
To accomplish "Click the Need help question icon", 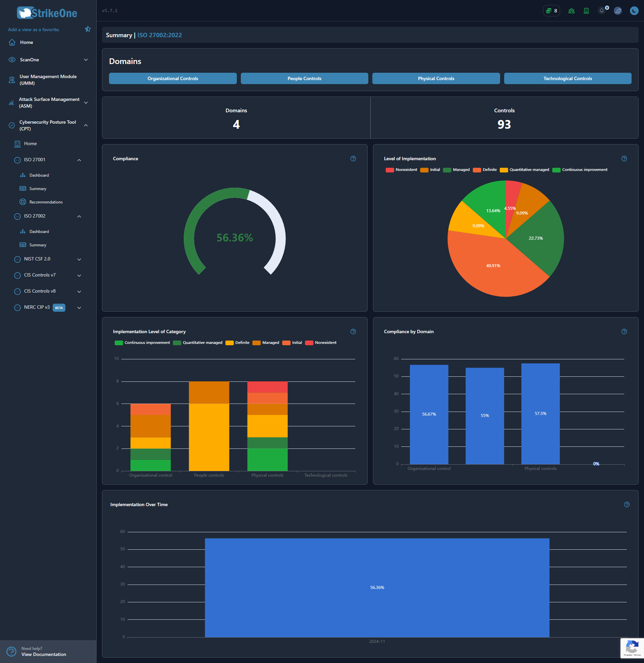I will click(11, 652).
